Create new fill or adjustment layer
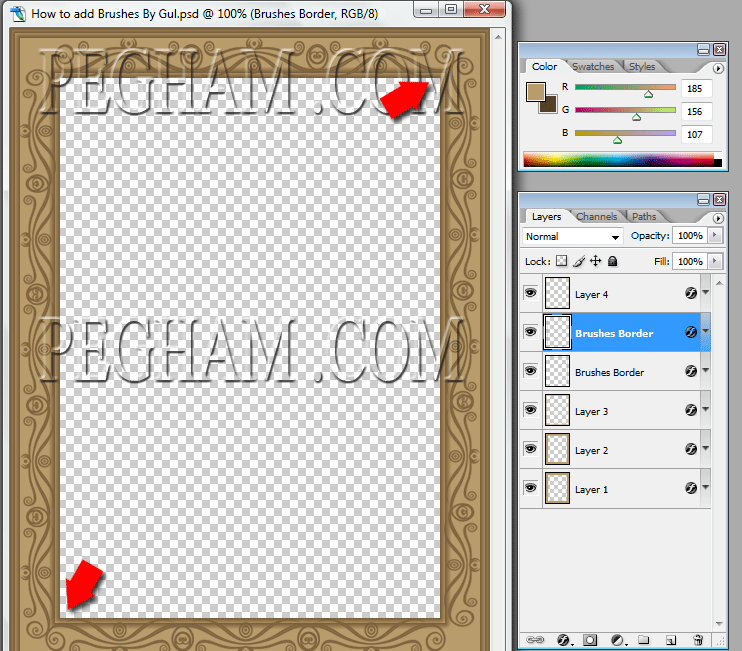 coord(618,640)
